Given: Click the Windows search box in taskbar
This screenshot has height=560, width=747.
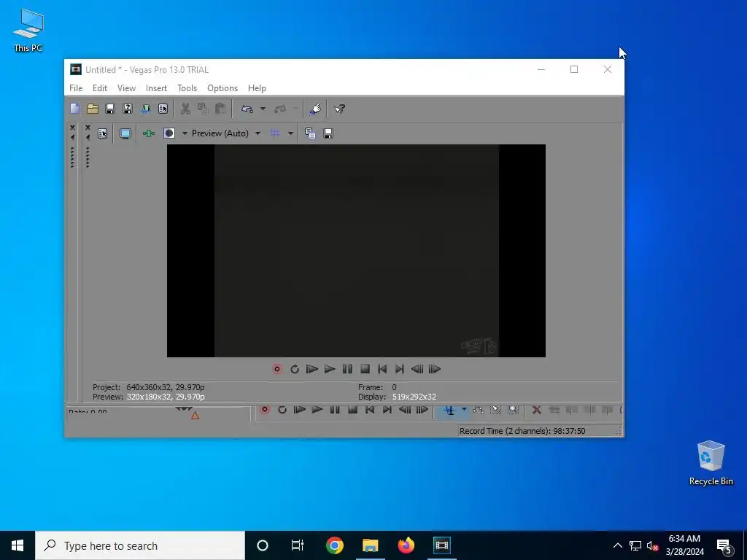Looking at the screenshot, I should pos(140,545).
